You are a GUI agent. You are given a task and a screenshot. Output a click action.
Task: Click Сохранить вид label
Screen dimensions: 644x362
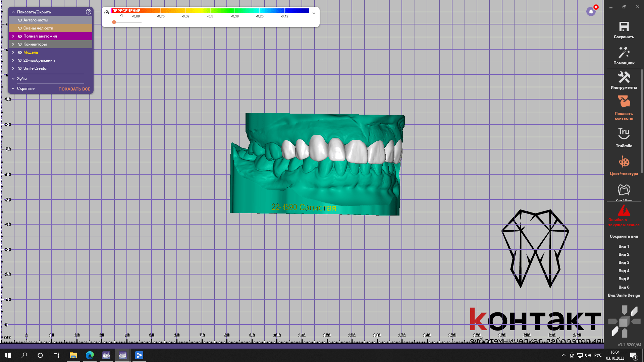[624, 236]
